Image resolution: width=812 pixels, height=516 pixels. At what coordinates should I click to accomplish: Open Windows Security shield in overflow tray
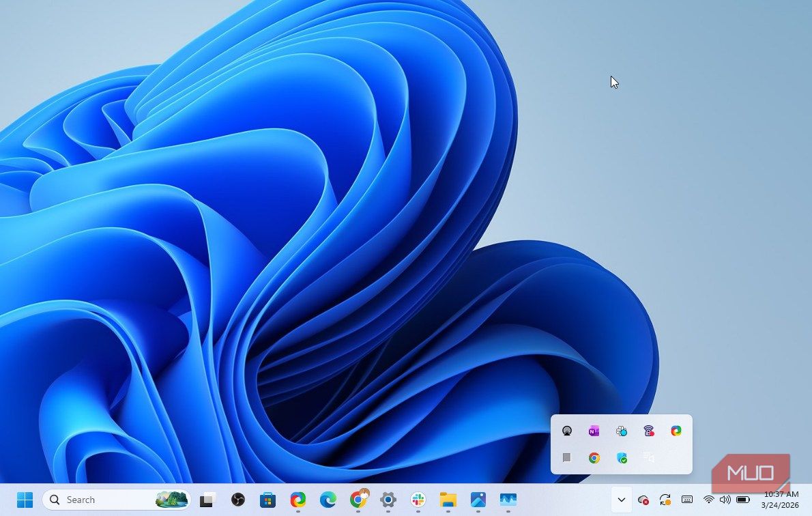[622, 458]
